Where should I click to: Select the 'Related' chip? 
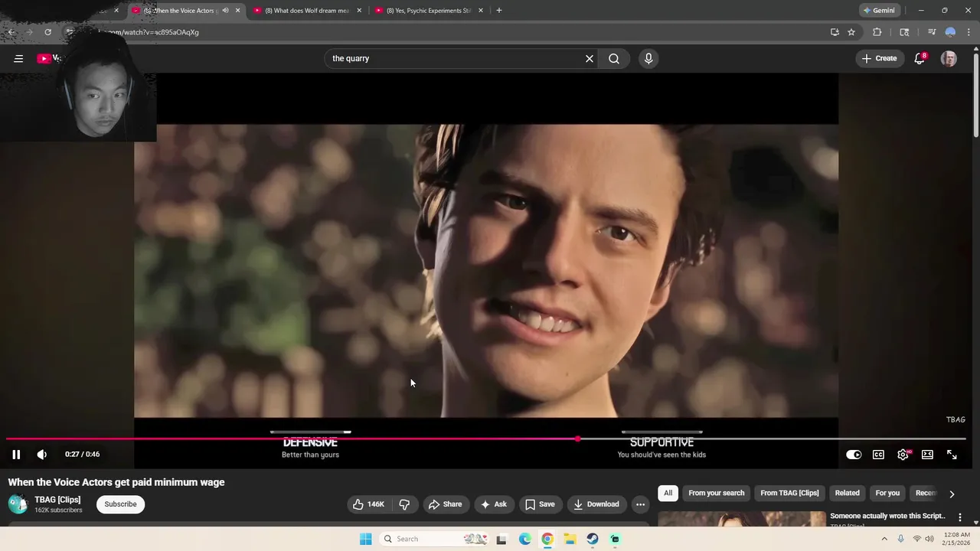click(847, 493)
